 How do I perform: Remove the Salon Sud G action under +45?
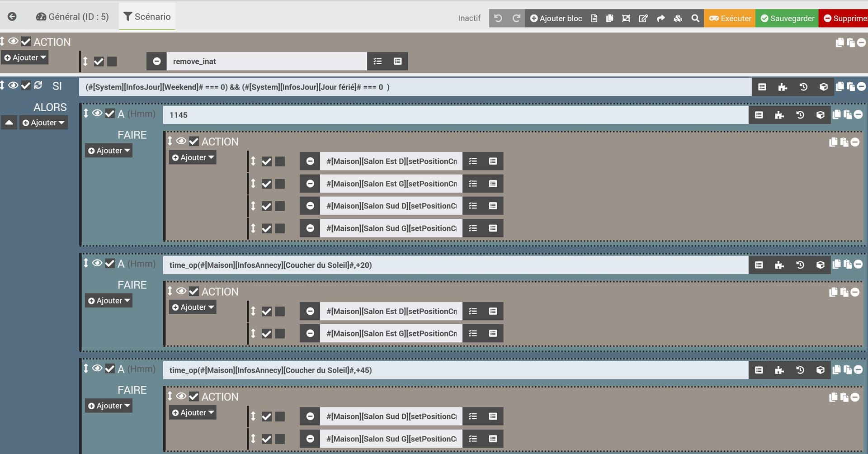(x=310, y=439)
